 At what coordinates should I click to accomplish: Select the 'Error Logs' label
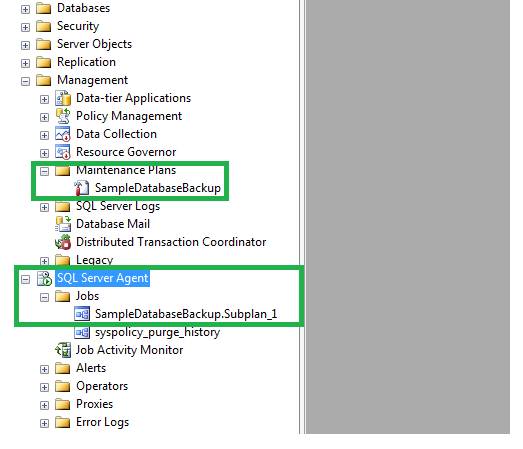point(102,422)
